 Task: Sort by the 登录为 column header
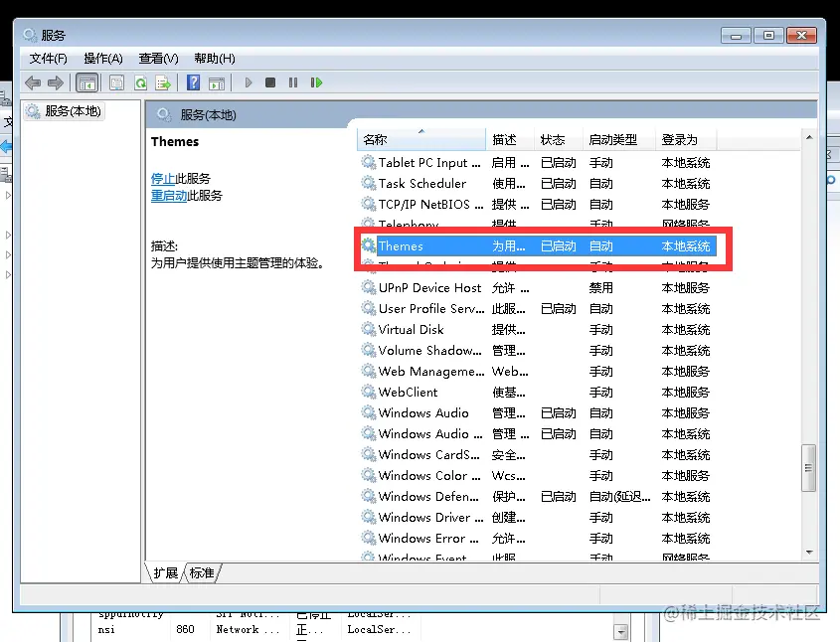(x=686, y=140)
